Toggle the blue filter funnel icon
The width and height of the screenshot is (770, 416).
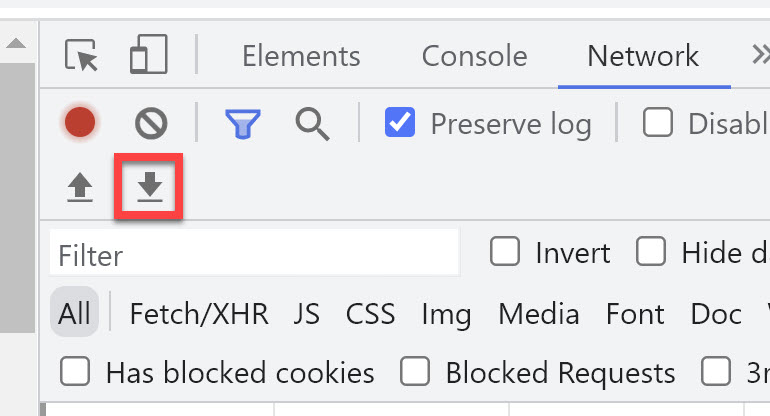pyautogui.click(x=242, y=123)
